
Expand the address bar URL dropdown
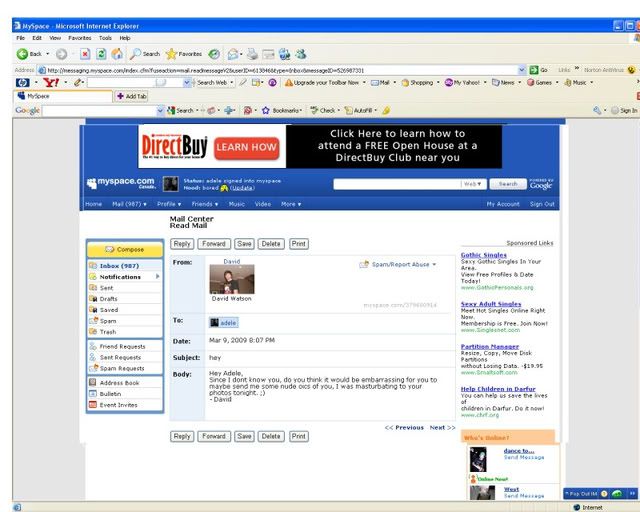[x=521, y=70]
